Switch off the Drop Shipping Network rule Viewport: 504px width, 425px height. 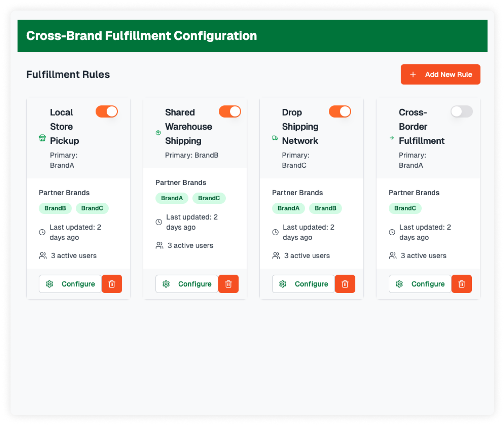point(340,112)
